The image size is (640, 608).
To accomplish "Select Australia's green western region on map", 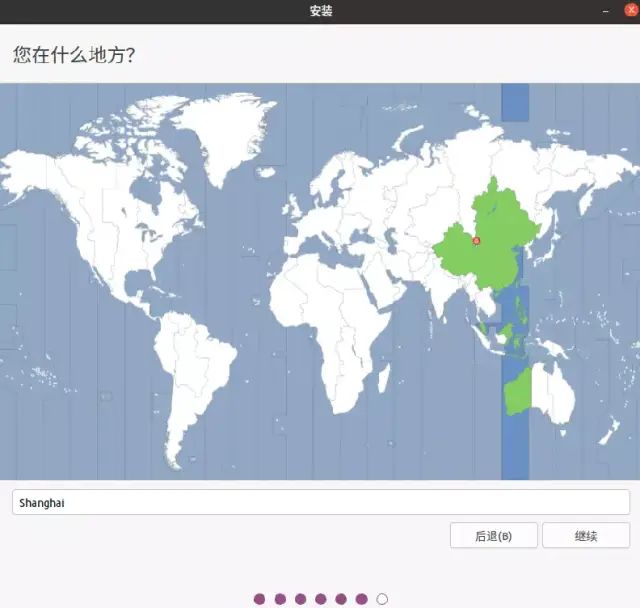I will click(x=515, y=393).
